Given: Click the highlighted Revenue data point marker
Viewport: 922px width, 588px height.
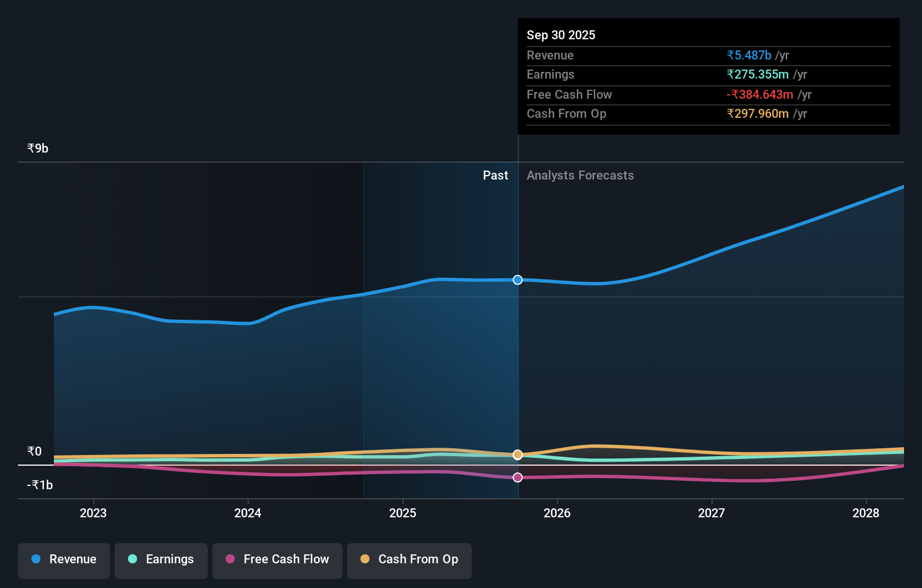Looking at the screenshot, I should (x=517, y=279).
